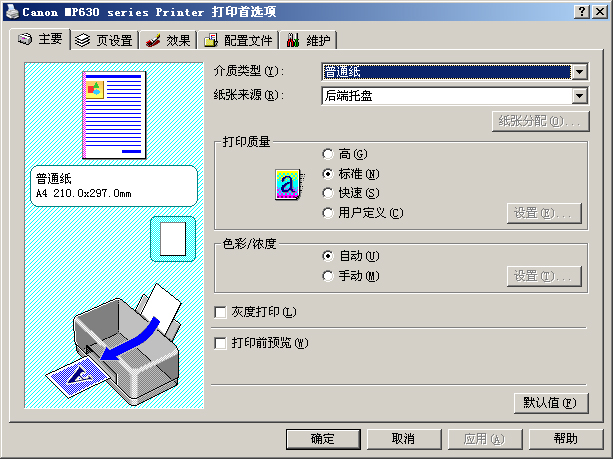The height and width of the screenshot is (459, 613).
Task: Click the blank paper orientation icon
Action: [x=173, y=239]
